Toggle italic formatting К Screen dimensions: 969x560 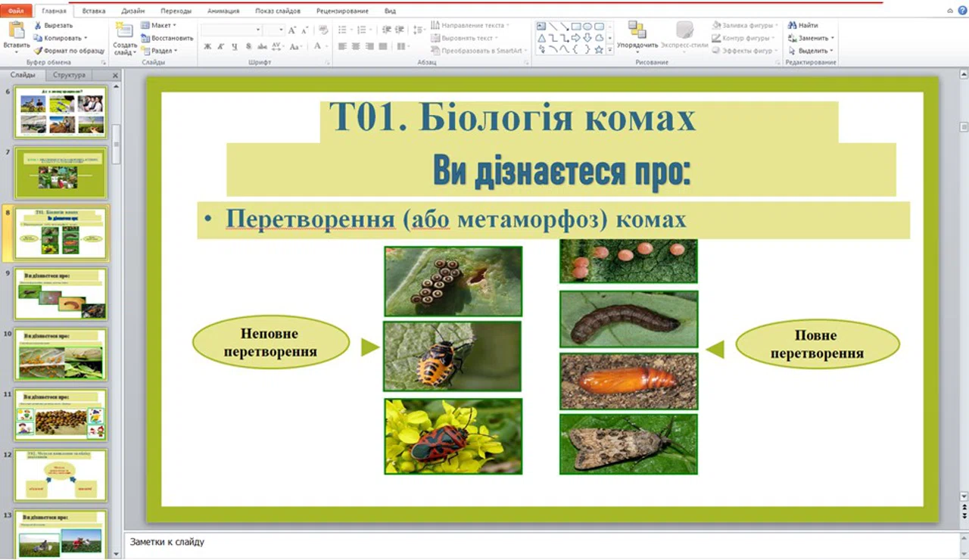221,46
